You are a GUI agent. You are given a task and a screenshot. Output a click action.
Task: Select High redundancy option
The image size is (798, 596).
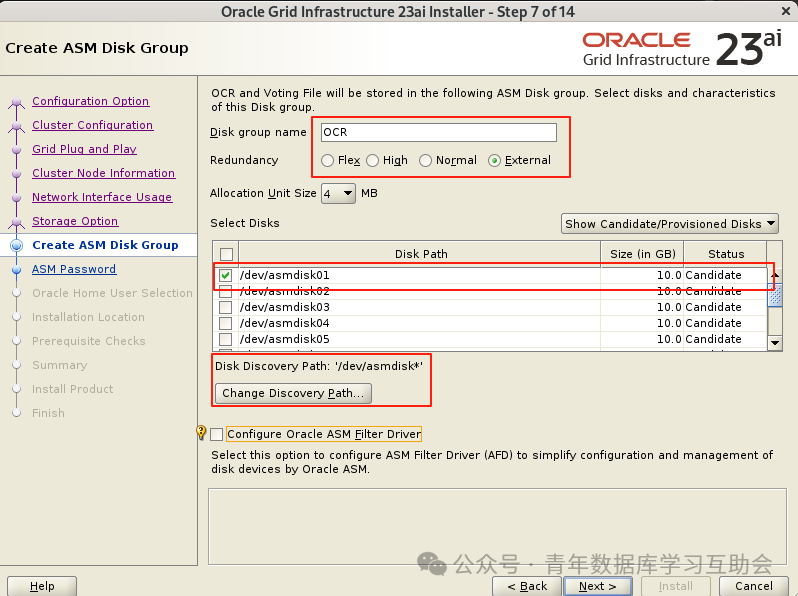pyautogui.click(x=373, y=160)
